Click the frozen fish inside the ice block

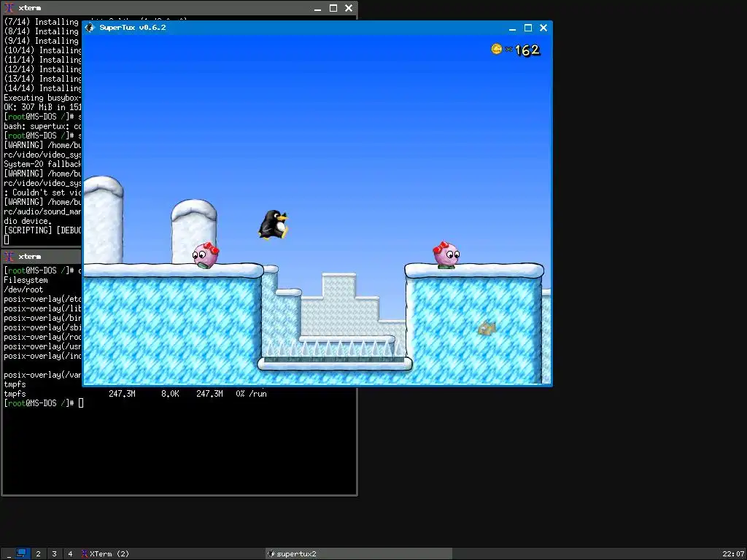tap(487, 327)
